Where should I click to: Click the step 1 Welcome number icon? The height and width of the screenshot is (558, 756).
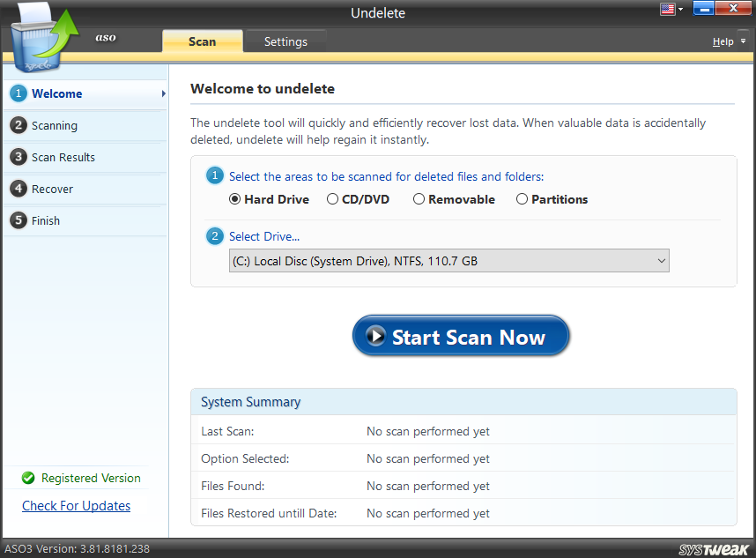19,93
